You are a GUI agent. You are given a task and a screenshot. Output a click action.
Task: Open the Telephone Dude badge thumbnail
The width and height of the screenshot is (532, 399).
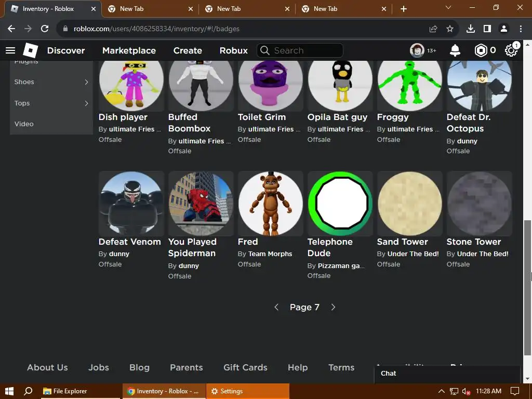tap(340, 204)
